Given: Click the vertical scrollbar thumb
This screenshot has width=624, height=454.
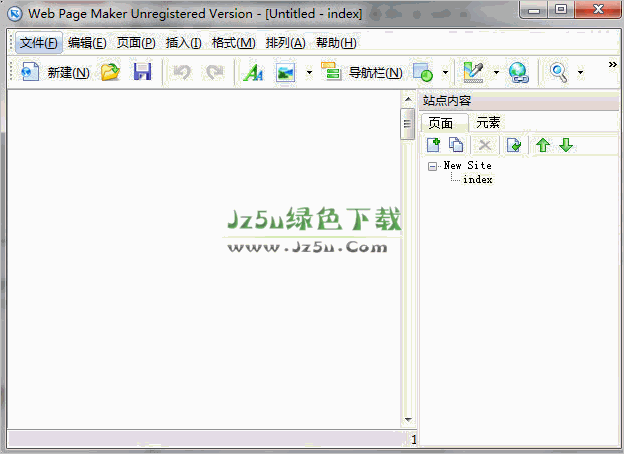Looking at the screenshot, I should click(407, 124).
